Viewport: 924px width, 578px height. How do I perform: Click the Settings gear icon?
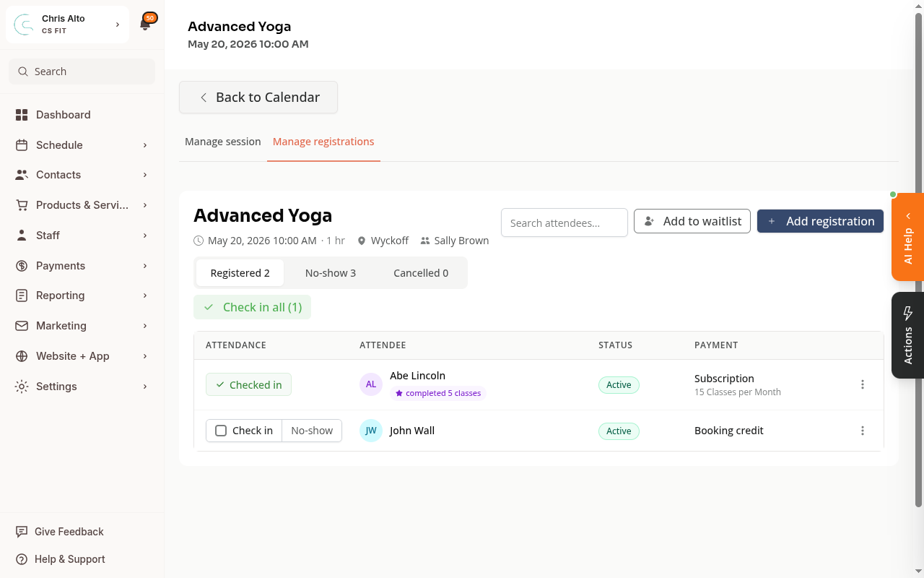point(22,387)
